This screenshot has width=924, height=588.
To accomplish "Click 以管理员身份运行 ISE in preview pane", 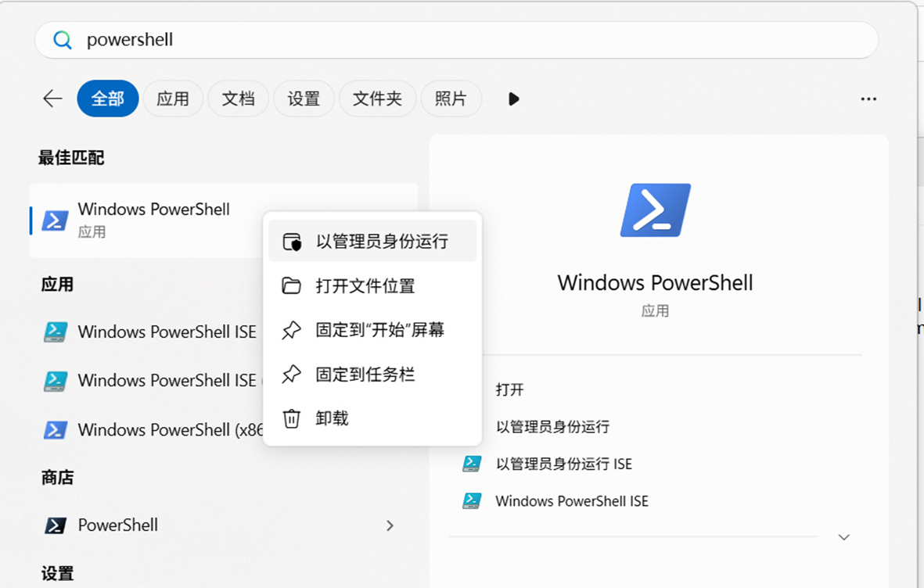I will (x=564, y=464).
